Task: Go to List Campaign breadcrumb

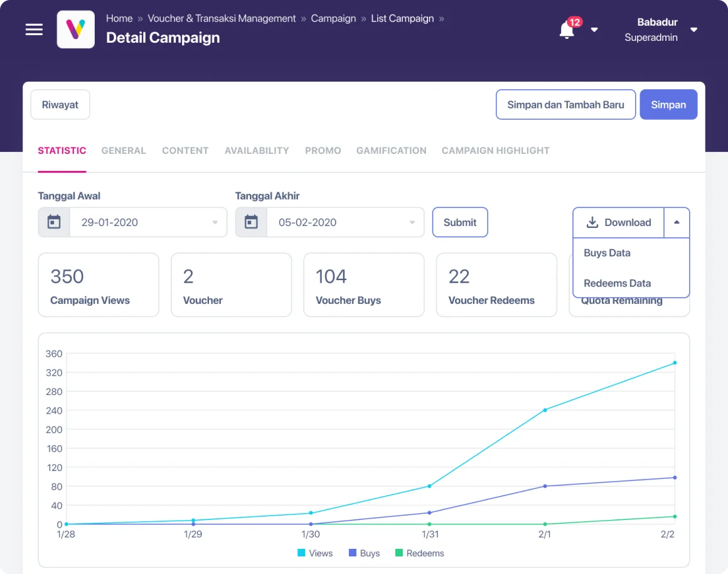Action: [402, 19]
